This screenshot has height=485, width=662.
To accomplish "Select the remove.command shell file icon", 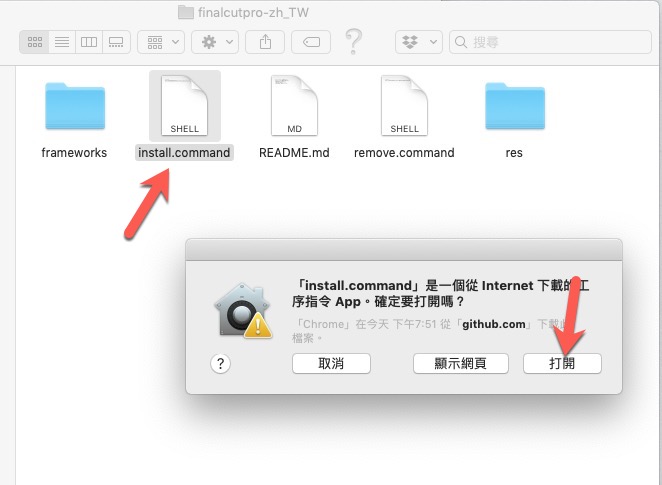I will (x=404, y=106).
